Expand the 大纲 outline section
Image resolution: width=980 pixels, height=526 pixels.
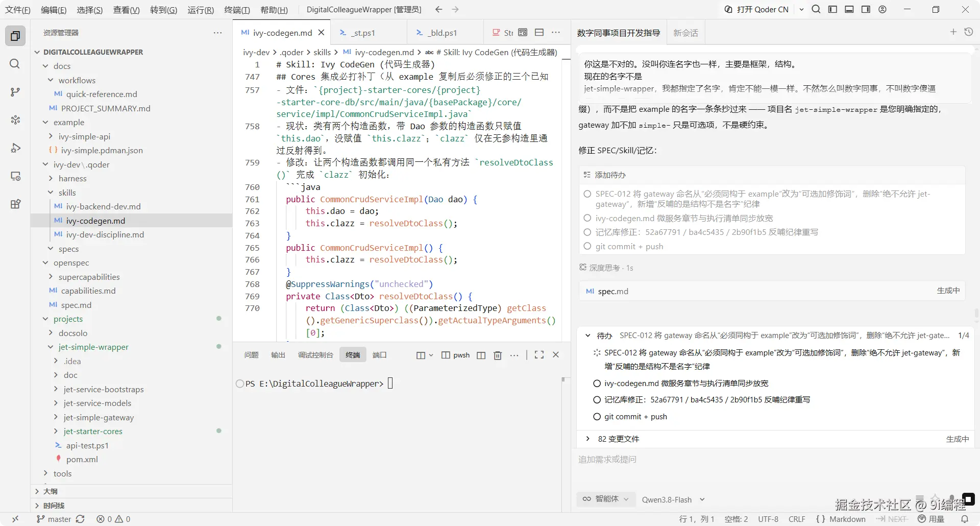coord(37,491)
